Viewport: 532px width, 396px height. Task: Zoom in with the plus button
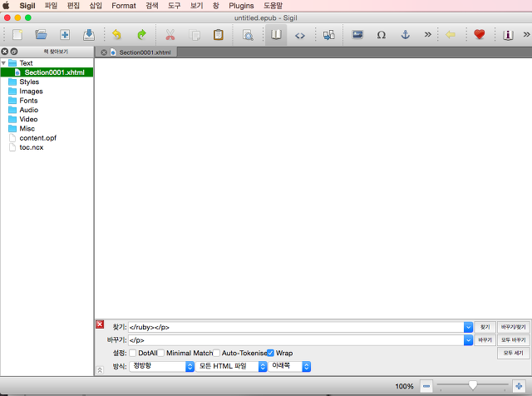pos(519,386)
